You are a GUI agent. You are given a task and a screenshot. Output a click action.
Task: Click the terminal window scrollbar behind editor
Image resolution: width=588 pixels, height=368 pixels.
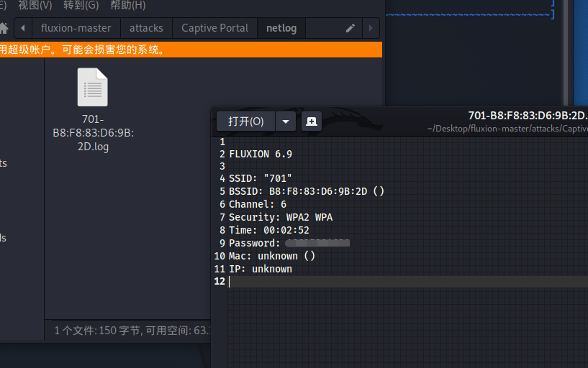pyautogui.click(x=566, y=52)
